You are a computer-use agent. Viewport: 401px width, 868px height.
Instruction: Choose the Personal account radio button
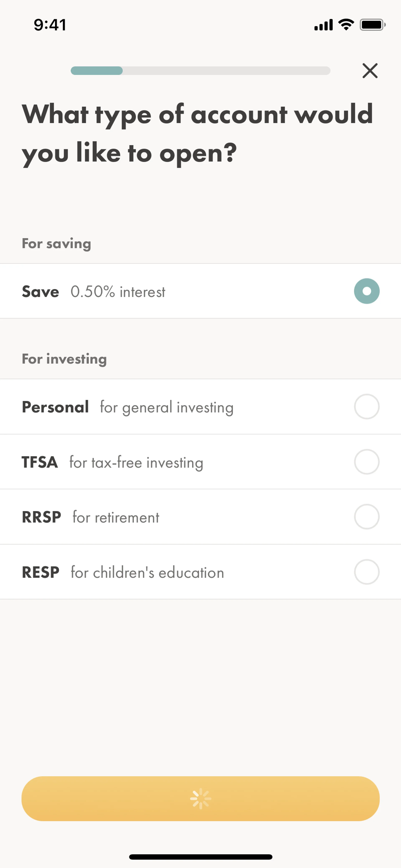tap(367, 407)
